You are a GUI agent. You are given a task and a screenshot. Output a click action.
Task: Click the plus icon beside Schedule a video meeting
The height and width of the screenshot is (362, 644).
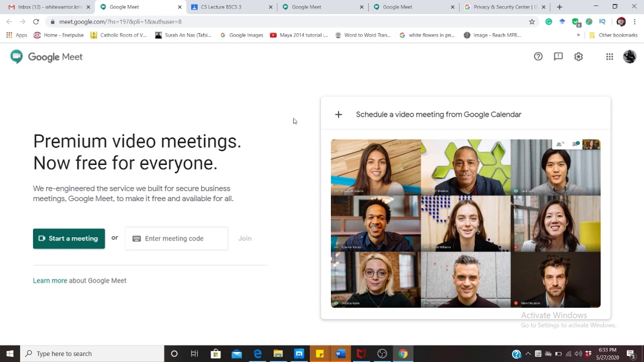[x=339, y=115]
